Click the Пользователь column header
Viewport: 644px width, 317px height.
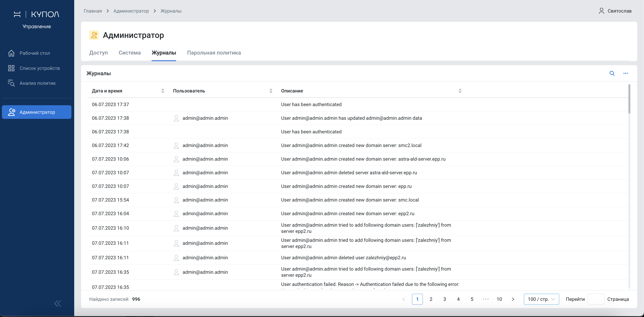click(189, 91)
